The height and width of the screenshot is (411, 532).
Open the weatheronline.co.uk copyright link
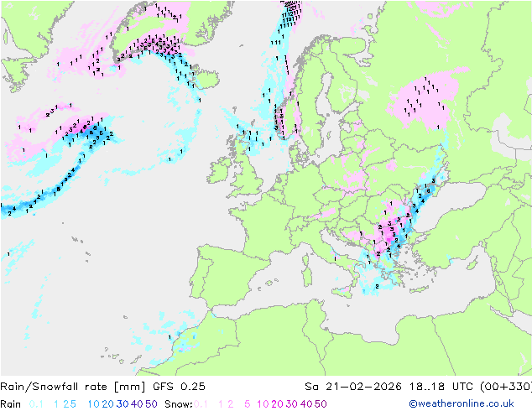pyautogui.click(x=462, y=403)
